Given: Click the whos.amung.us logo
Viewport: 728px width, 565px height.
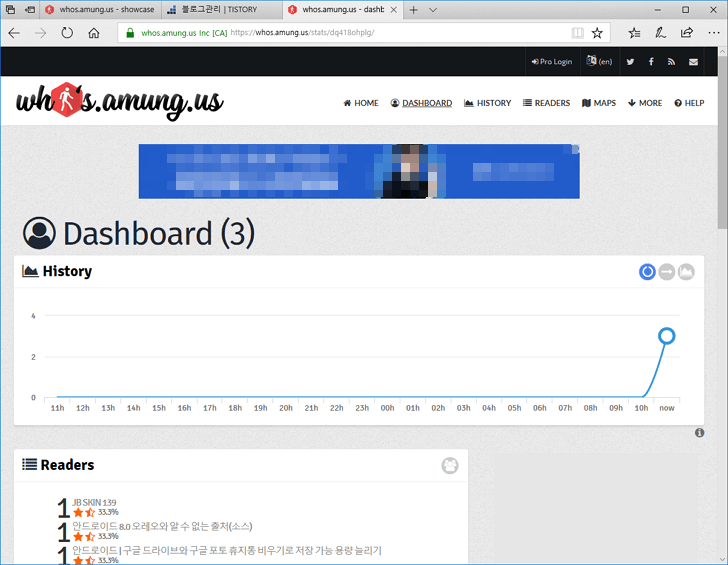Looking at the screenshot, I should (120, 101).
